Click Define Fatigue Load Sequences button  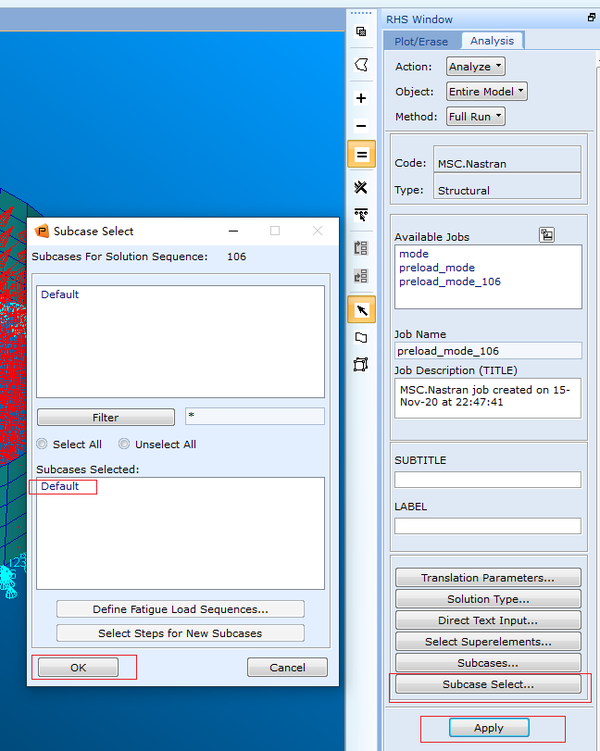tap(181, 609)
